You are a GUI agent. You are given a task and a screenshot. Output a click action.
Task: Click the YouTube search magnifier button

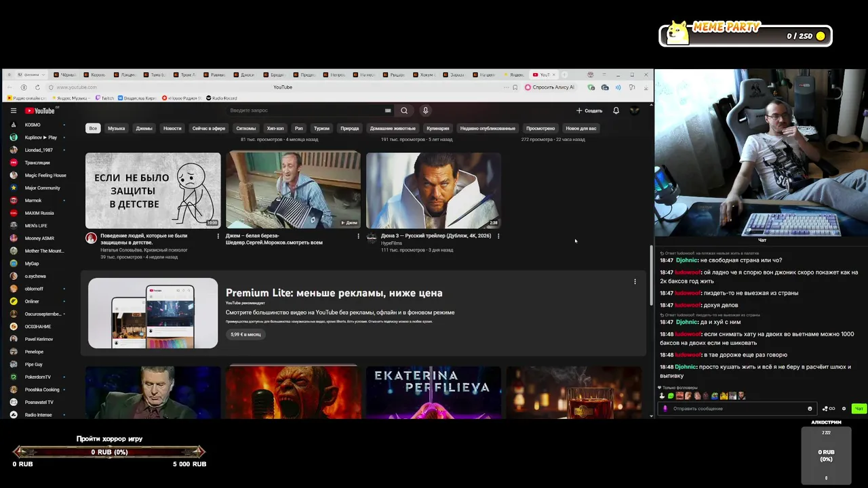coord(404,110)
